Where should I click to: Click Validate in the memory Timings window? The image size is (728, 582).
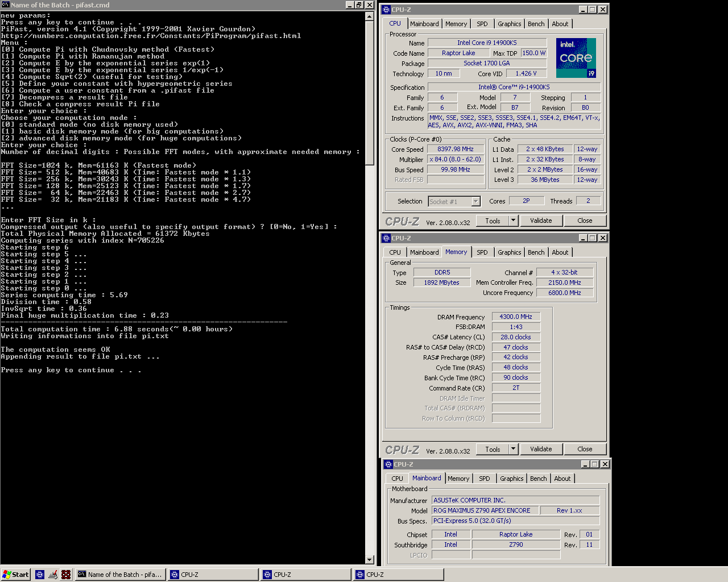541,449
